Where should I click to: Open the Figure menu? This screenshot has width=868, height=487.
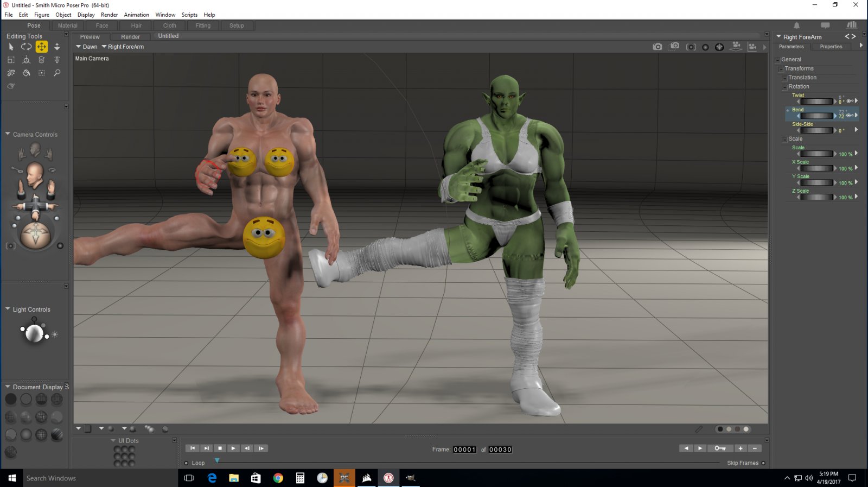pyautogui.click(x=42, y=15)
